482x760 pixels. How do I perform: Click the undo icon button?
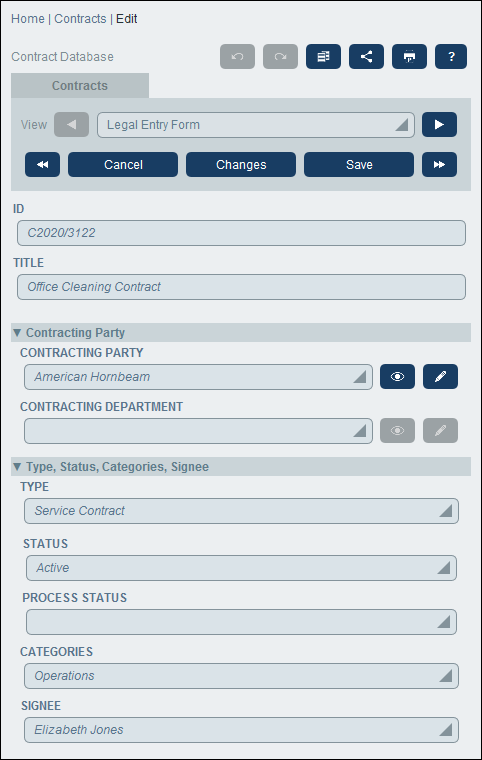(x=237, y=57)
